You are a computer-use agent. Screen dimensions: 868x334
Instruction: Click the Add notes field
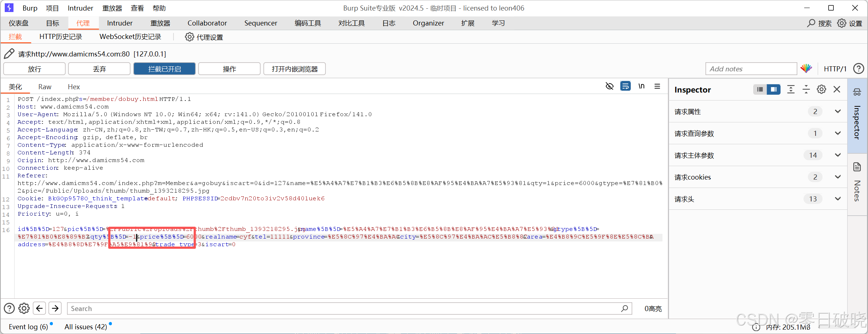point(751,69)
